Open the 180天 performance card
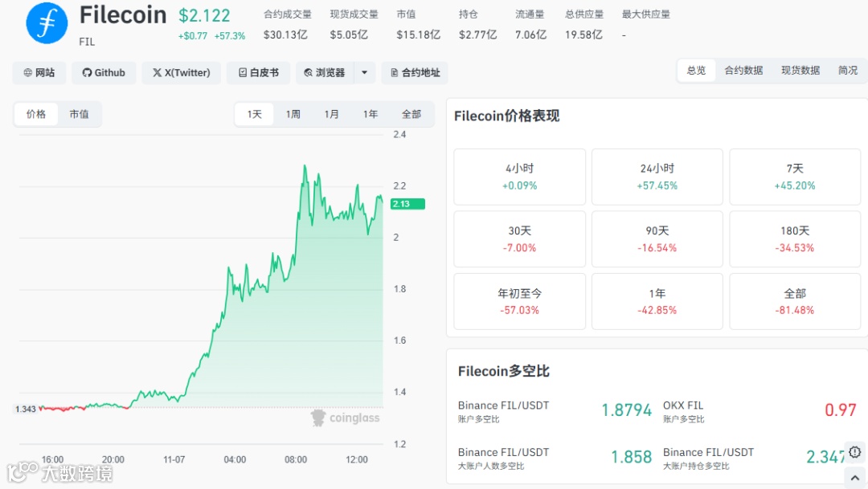 click(x=795, y=239)
